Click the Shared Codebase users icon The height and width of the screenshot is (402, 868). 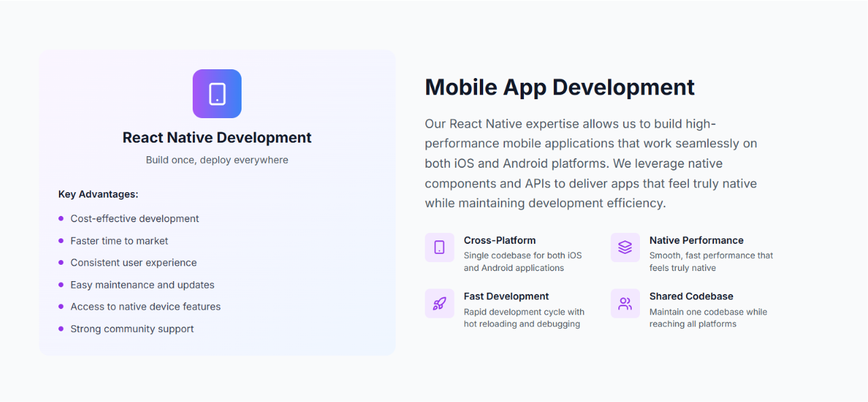pos(625,304)
